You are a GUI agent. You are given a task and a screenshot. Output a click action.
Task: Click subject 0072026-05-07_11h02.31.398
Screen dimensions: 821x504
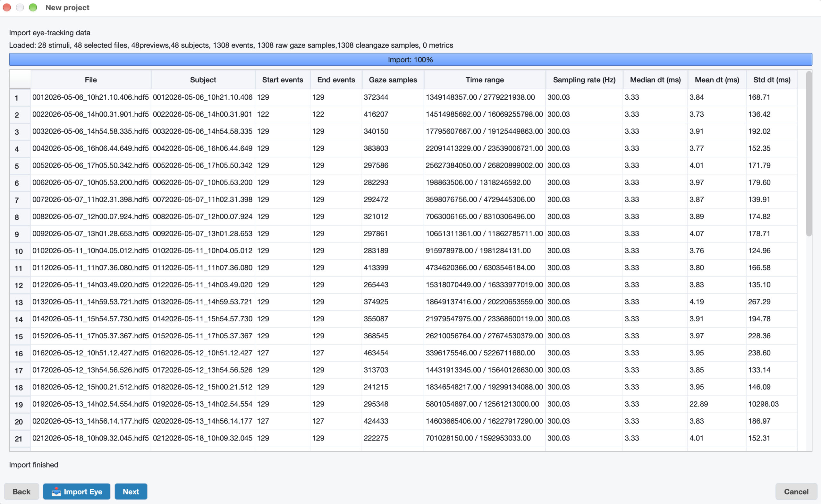pyautogui.click(x=202, y=199)
